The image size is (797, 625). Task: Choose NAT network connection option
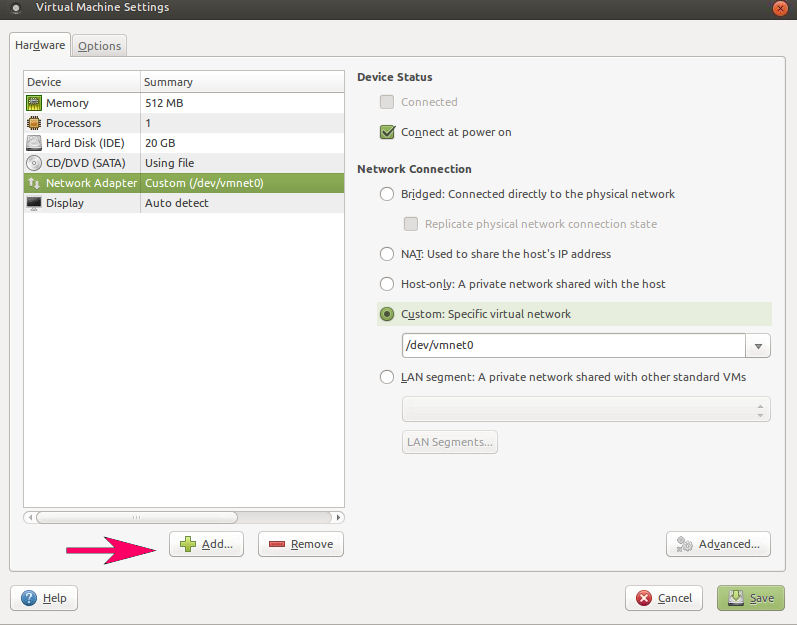click(387, 254)
